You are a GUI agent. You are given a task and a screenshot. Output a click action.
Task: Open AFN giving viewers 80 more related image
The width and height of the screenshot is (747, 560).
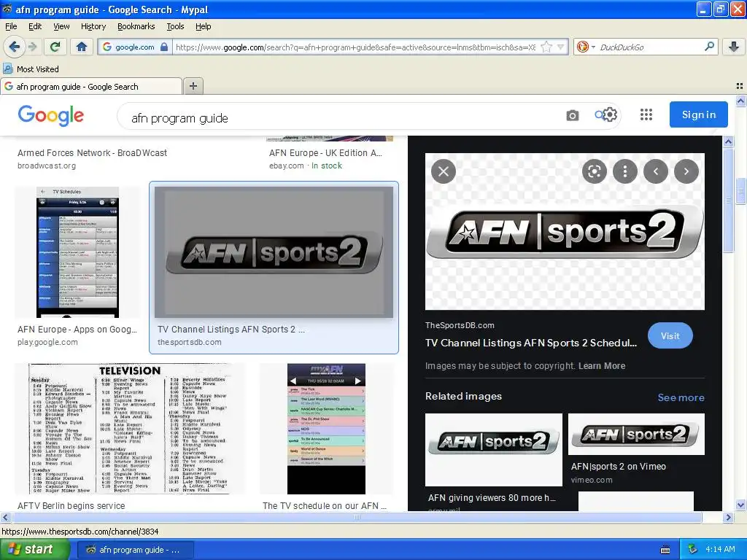coord(494,449)
